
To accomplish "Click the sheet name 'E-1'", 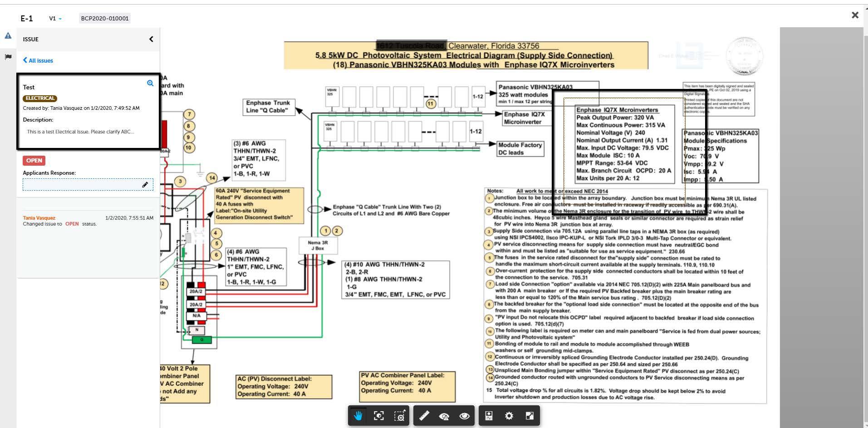I will tap(27, 19).
